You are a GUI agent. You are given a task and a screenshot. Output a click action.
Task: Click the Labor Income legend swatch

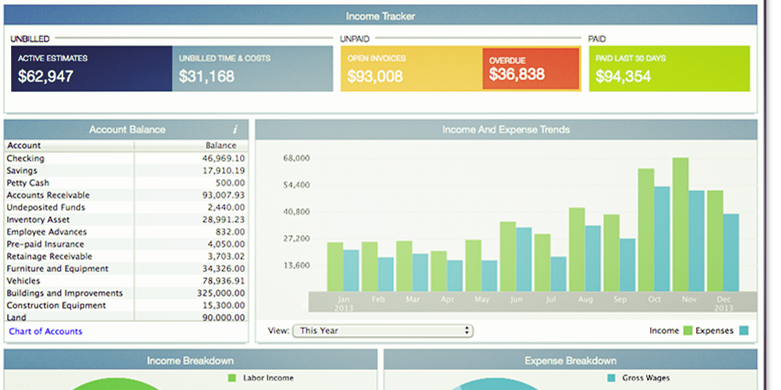click(232, 378)
